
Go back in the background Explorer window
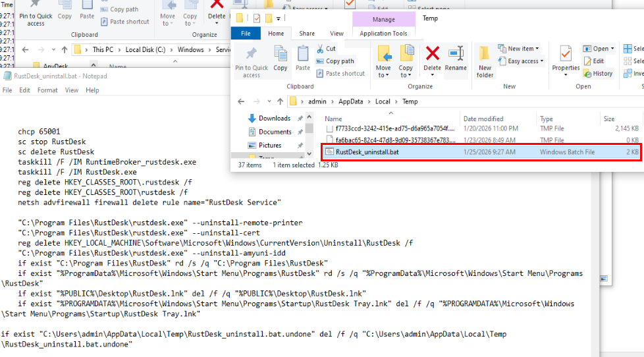click(26, 49)
